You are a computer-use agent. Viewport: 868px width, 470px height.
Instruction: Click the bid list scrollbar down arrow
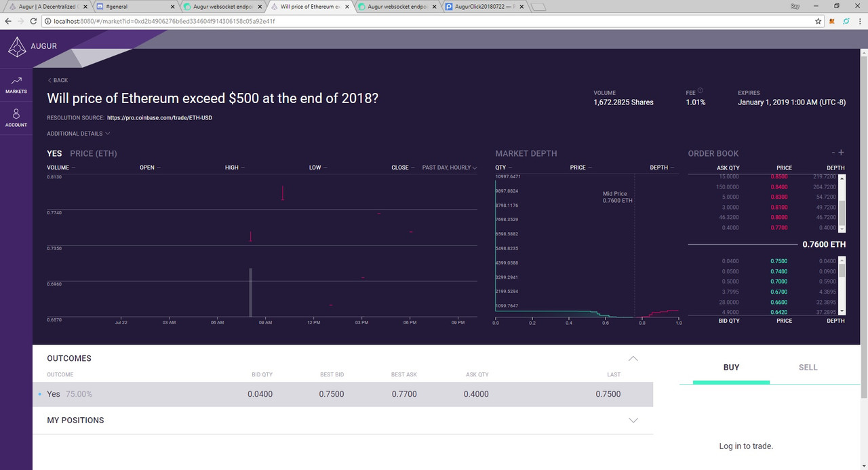pyautogui.click(x=842, y=311)
